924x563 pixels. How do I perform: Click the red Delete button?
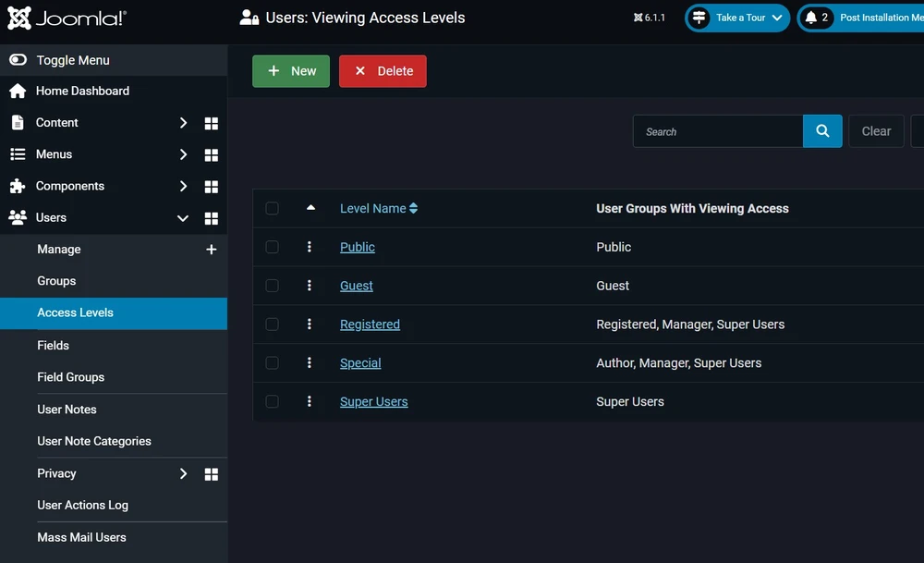point(383,71)
